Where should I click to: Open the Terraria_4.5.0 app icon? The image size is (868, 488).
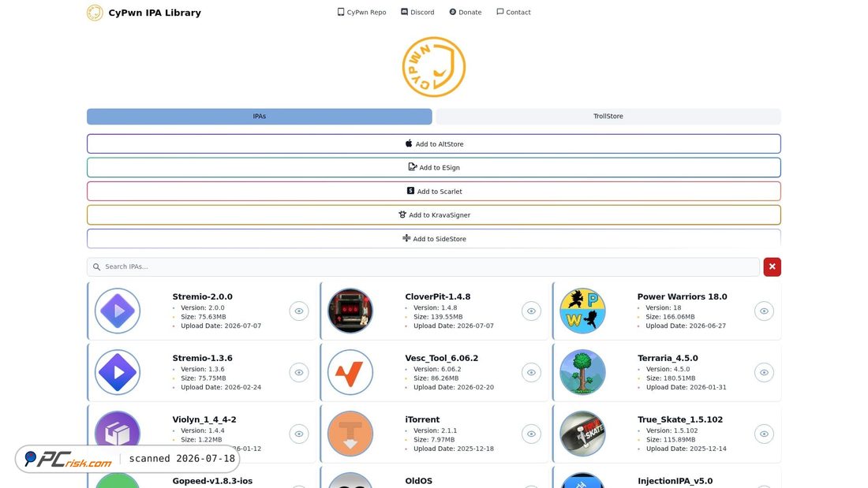point(582,372)
